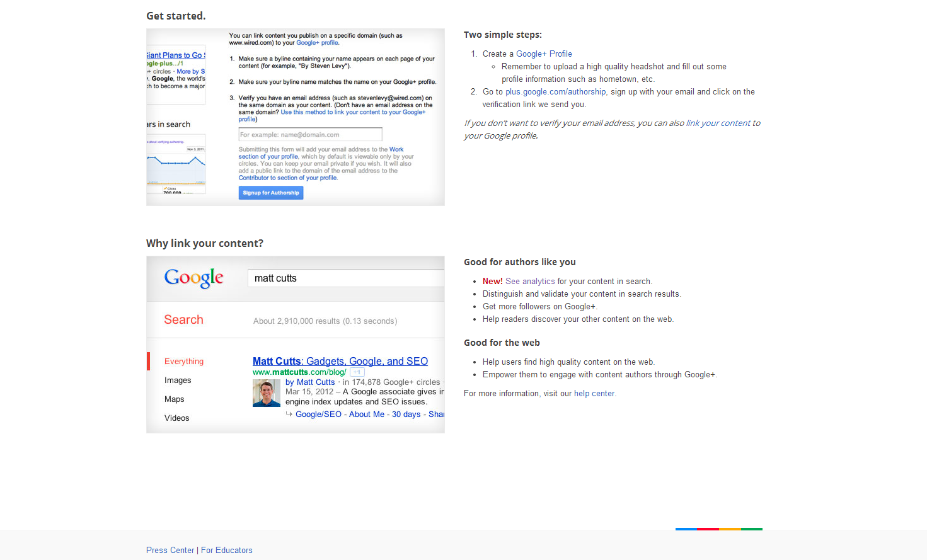
Task: Open the For Educators footer link
Action: pos(227,551)
